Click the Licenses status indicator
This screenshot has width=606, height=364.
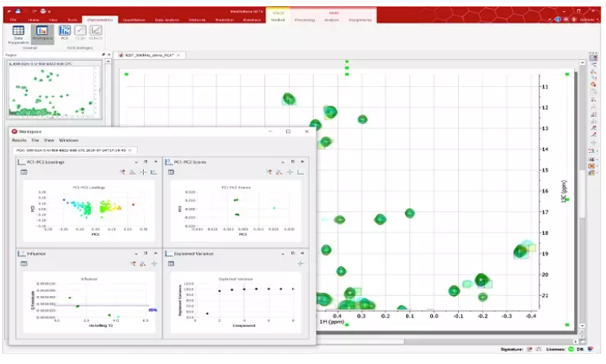(x=570, y=348)
